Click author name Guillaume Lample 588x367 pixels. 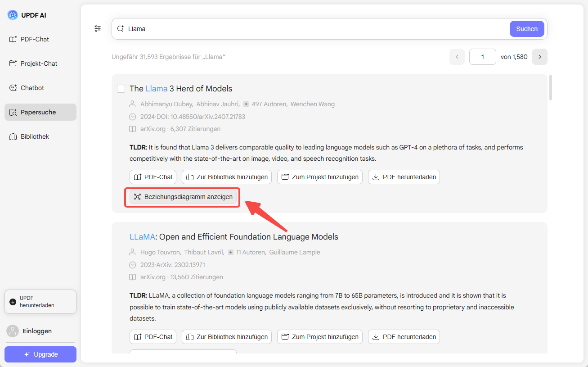pos(295,252)
